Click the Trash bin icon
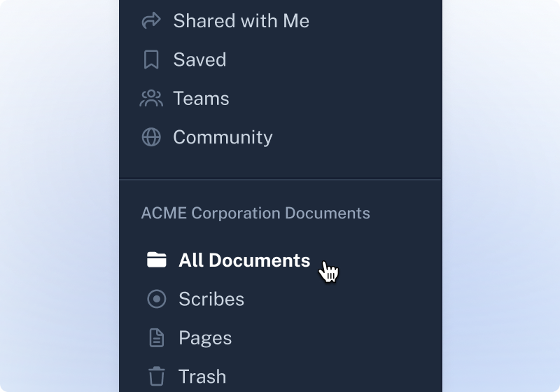560x392 pixels. (156, 377)
